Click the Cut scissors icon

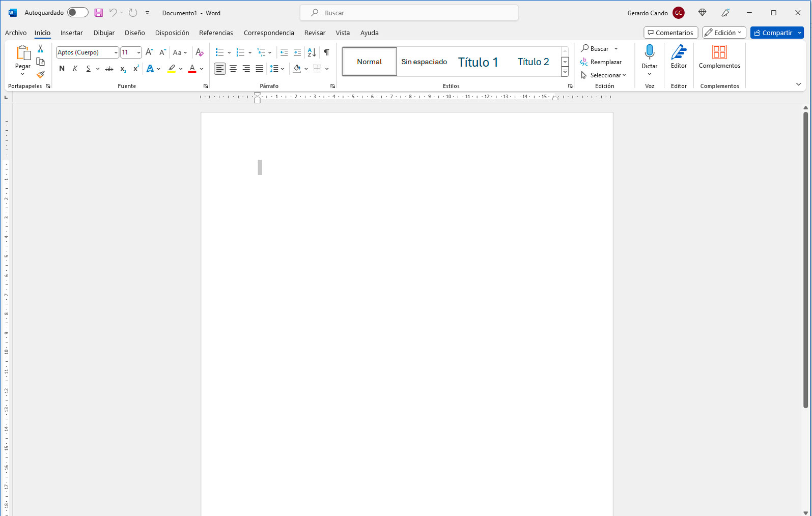(x=41, y=49)
